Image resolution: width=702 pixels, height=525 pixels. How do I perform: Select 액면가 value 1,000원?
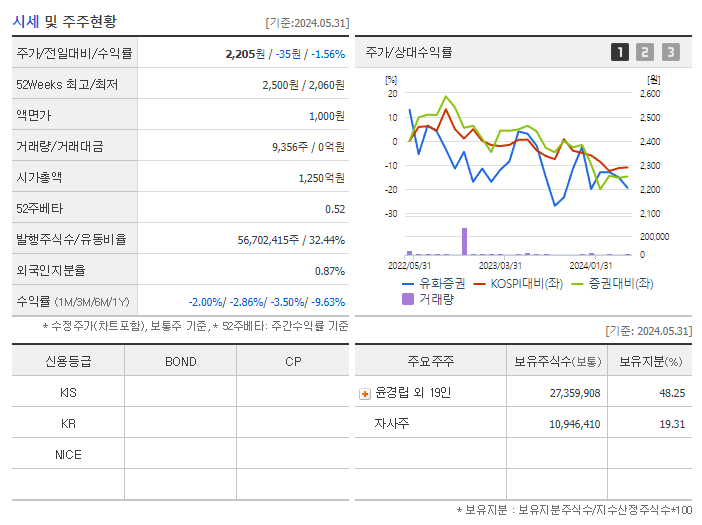(x=327, y=116)
